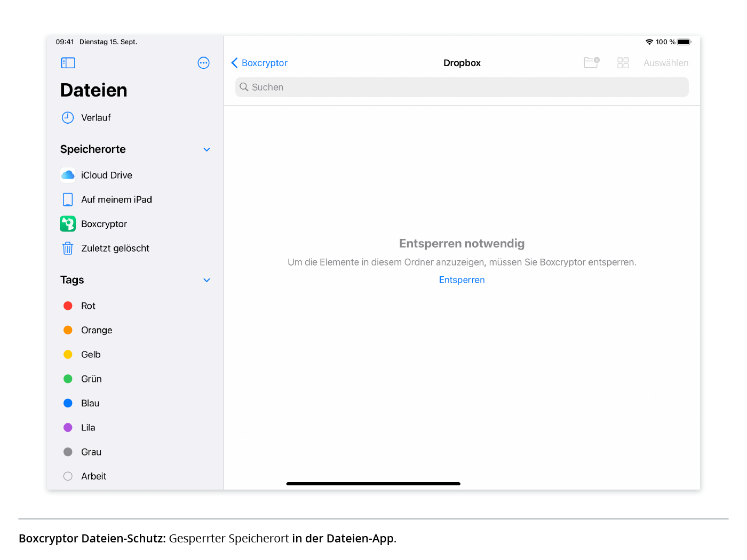The height and width of the screenshot is (560, 747).
Task: Click the Entsperren link
Action: tap(462, 280)
